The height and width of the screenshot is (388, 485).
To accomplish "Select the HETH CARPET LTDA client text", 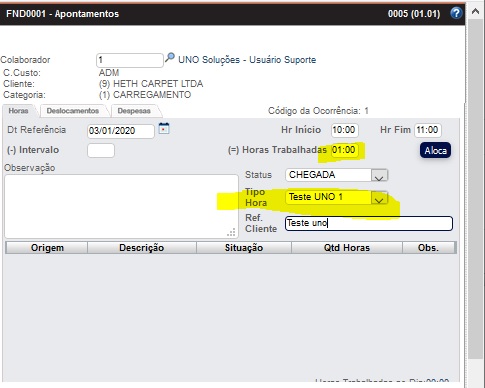I will pyautogui.click(x=158, y=84).
